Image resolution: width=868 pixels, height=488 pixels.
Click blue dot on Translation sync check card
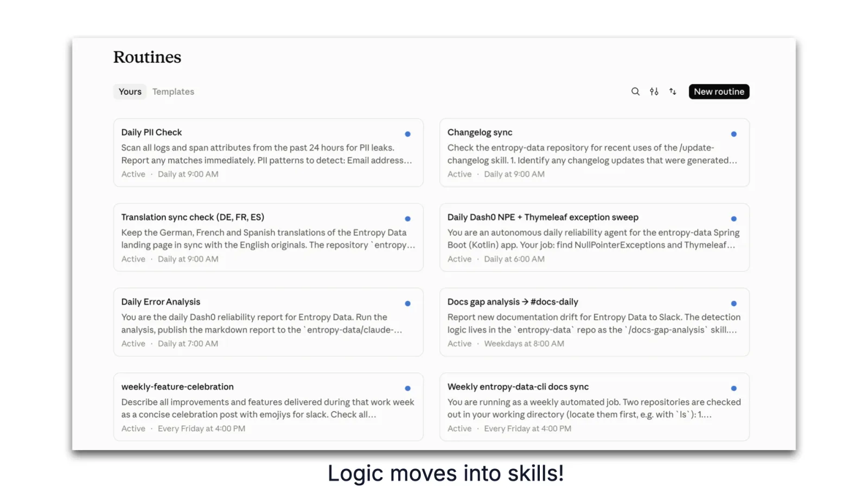pos(407,219)
